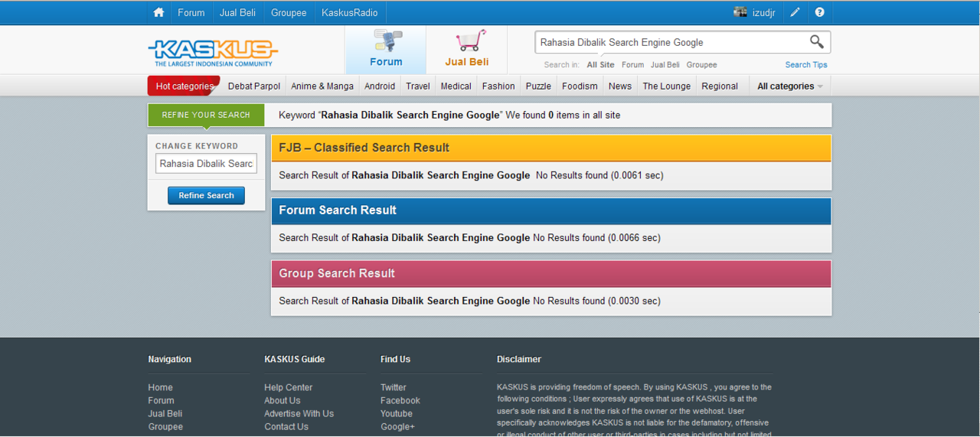This screenshot has width=980, height=437.
Task: Set search scope to Jual Beli
Action: pos(665,65)
